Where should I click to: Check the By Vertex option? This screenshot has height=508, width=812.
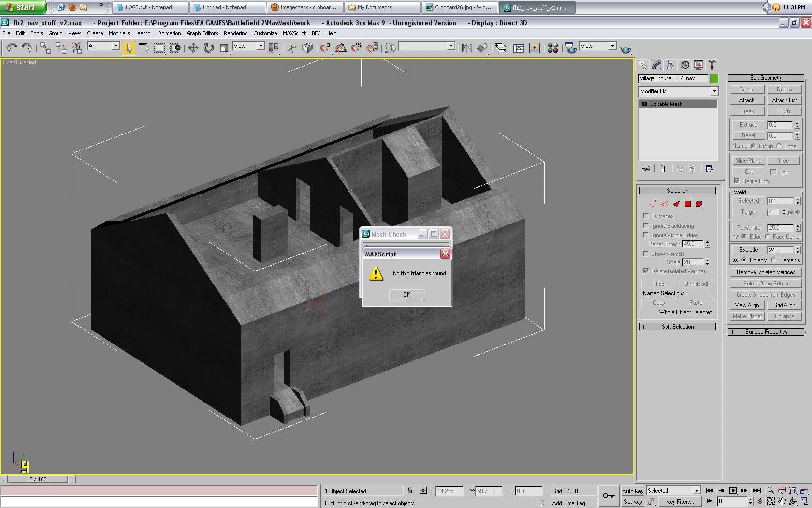click(646, 216)
